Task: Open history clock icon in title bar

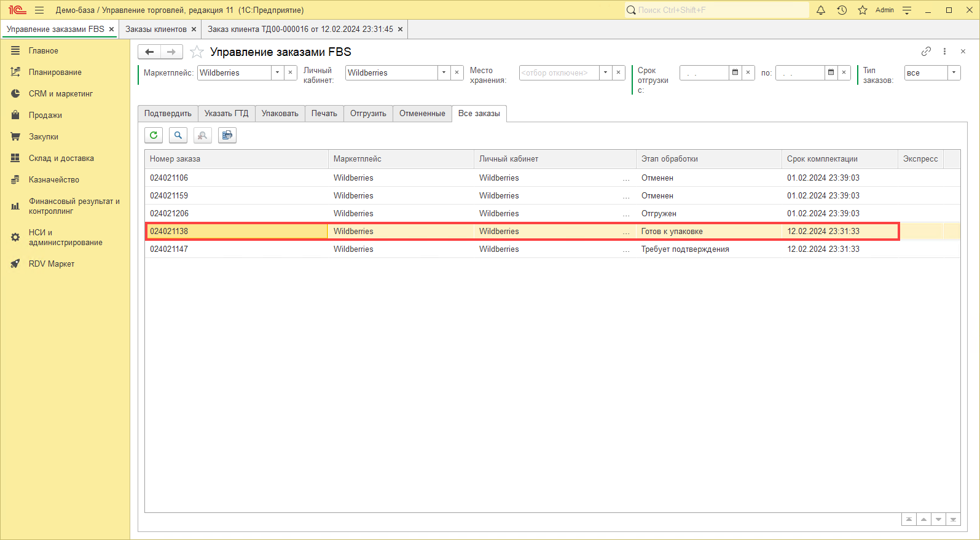Action: (842, 10)
